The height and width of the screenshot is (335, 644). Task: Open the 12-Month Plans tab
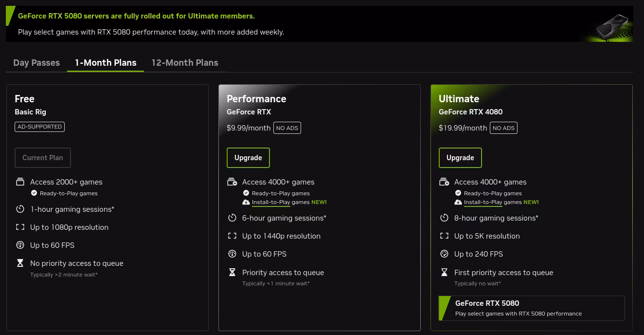click(x=185, y=62)
